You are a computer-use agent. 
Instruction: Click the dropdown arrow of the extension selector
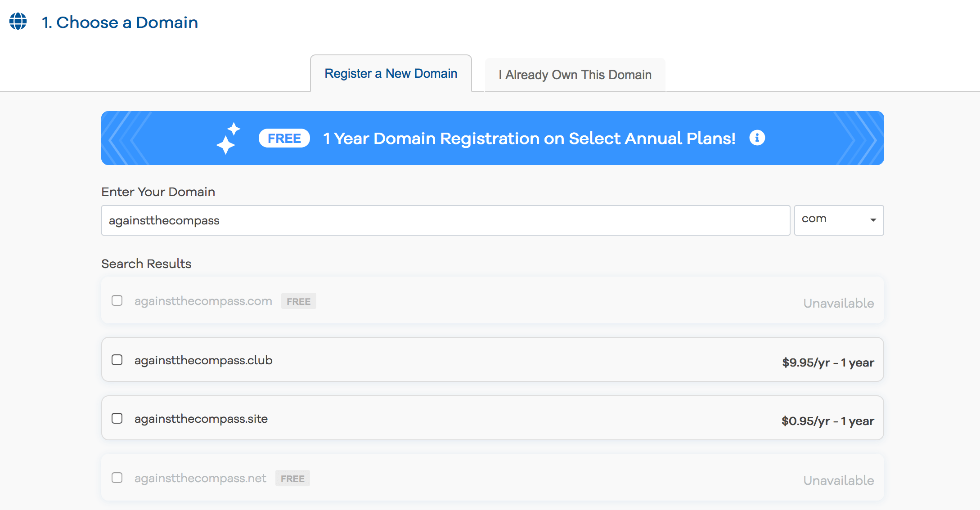click(x=873, y=220)
